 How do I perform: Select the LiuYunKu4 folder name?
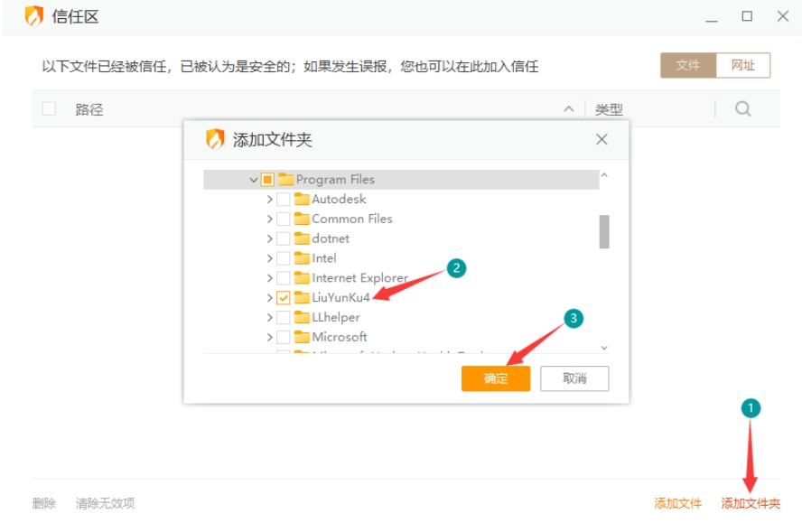[x=340, y=298]
